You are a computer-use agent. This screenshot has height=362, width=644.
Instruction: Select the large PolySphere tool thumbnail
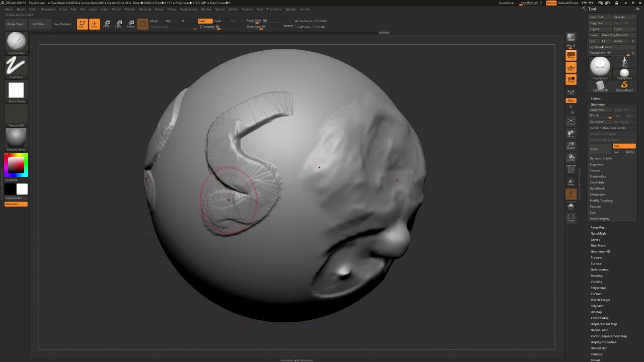[x=600, y=67]
